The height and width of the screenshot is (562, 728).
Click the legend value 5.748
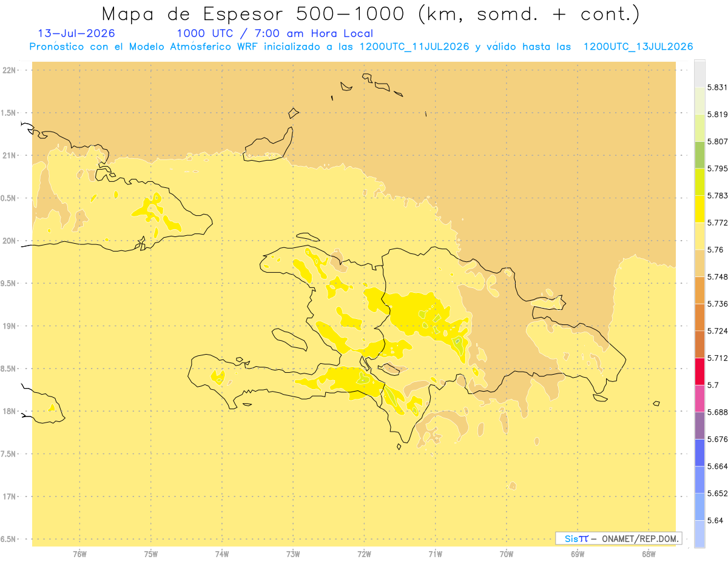pos(717,277)
